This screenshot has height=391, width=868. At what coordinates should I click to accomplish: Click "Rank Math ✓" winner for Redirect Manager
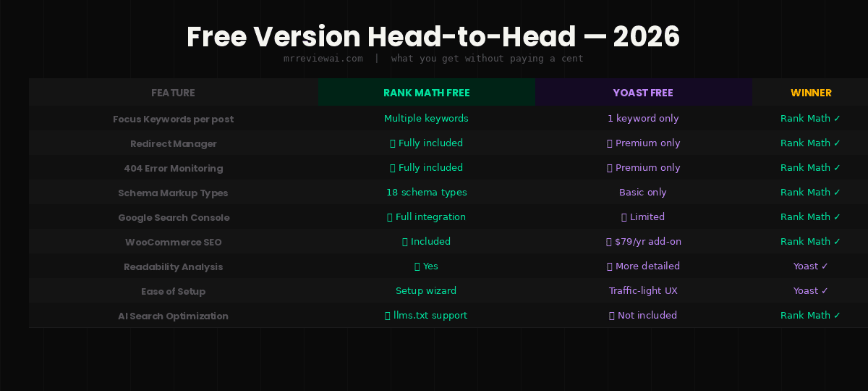[810, 143]
